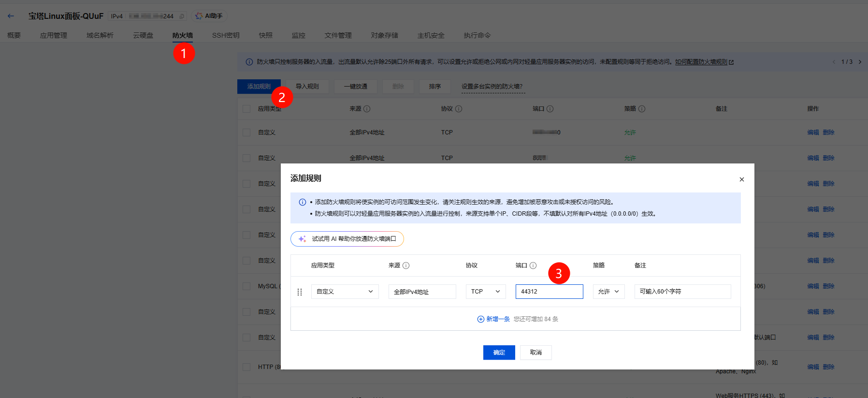868x398 pixels.
Task: Copy the IPv4 address icon
Action: (182, 16)
